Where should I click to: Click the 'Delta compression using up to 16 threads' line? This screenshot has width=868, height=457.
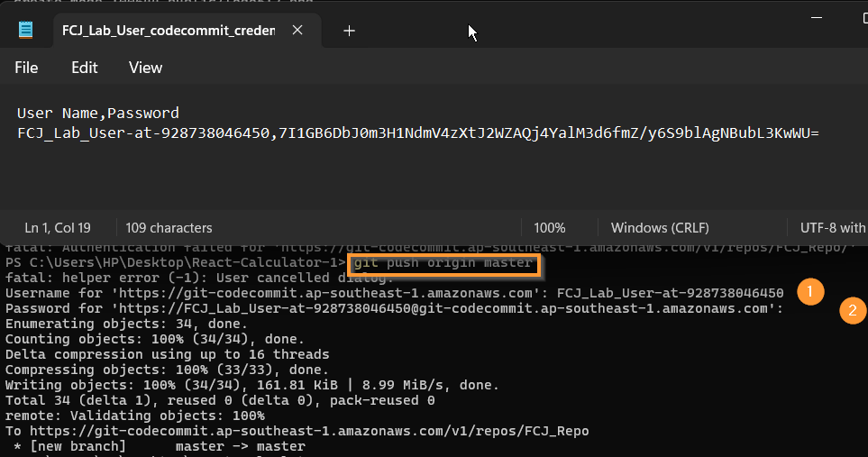click(x=167, y=354)
